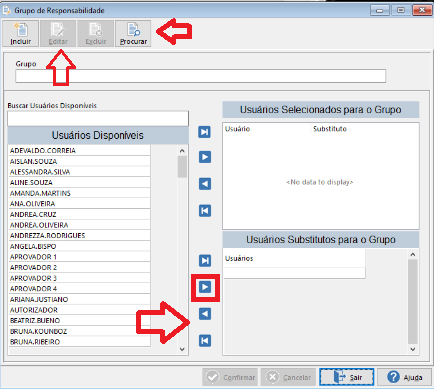The image size is (434, 390).
Task: Select user BEATRIZ.BUENO
Action: point(79,320)
